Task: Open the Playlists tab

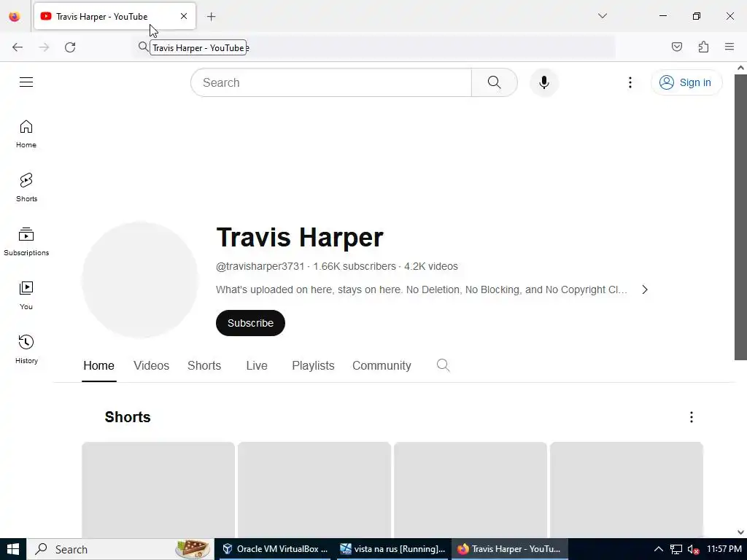Action: [313, 366]
